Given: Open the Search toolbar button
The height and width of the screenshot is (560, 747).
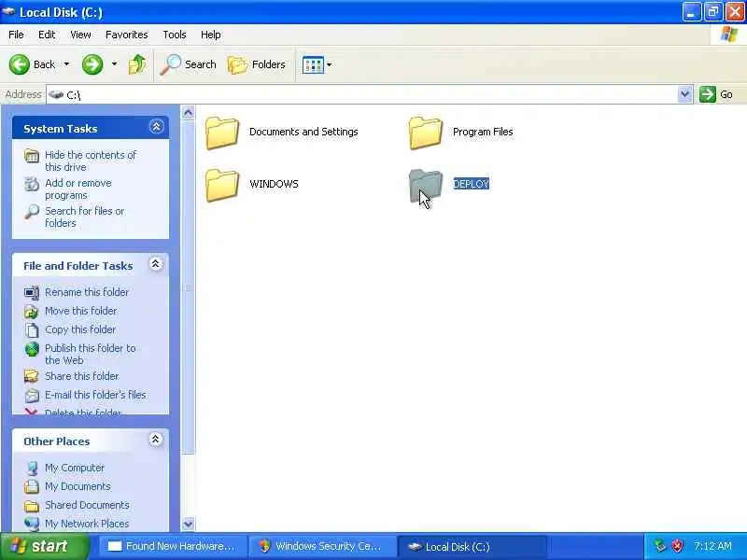Looking at the screenshot, I should coord(189,64).
